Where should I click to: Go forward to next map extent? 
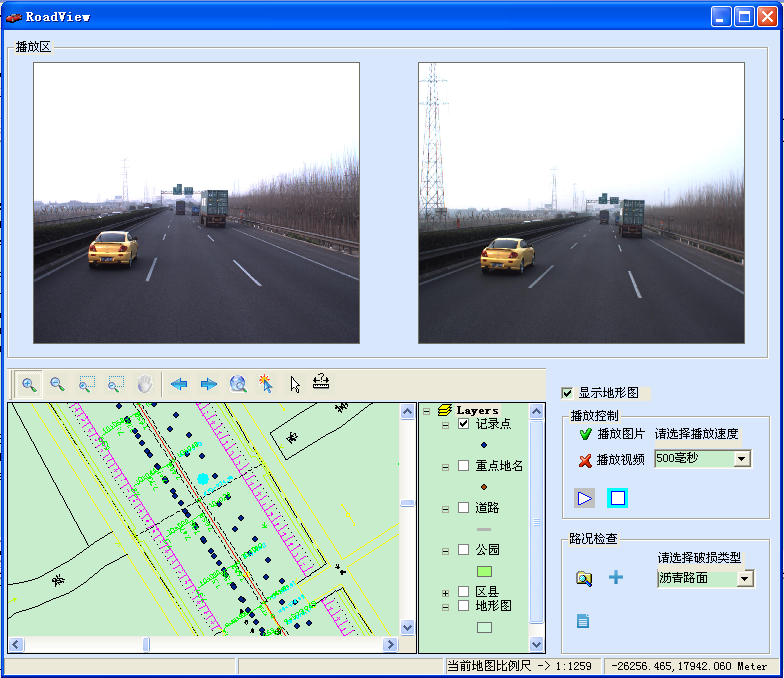(209, 384)
